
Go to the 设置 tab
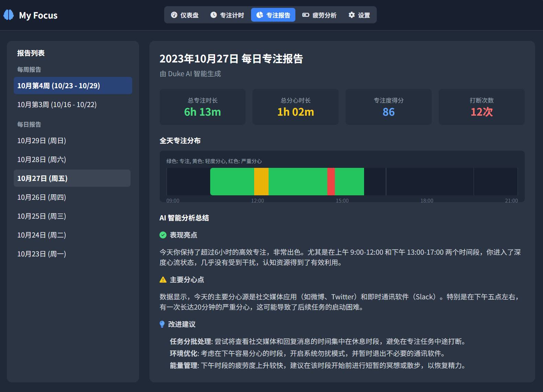tap(359, 15)
